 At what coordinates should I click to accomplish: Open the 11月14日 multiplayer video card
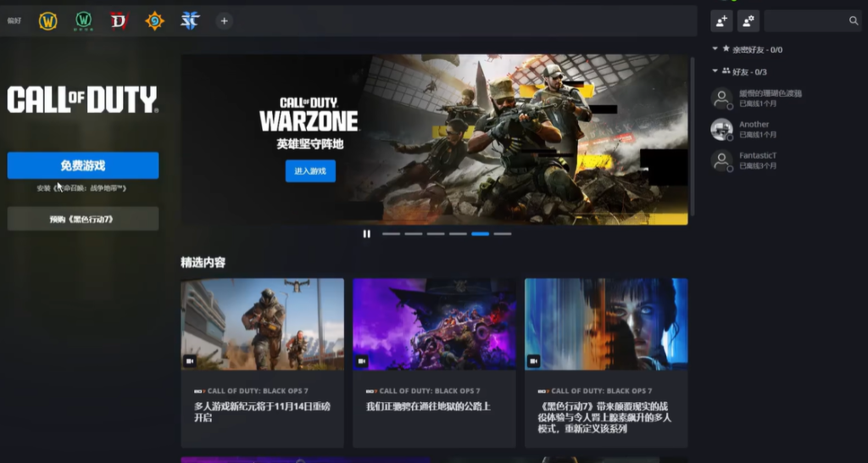(262, 362)
